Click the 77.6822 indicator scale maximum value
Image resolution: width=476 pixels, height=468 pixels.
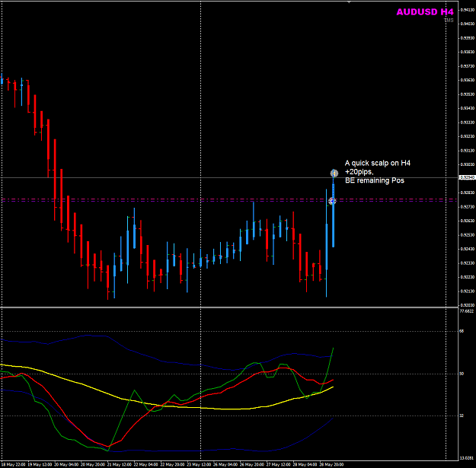467,311
